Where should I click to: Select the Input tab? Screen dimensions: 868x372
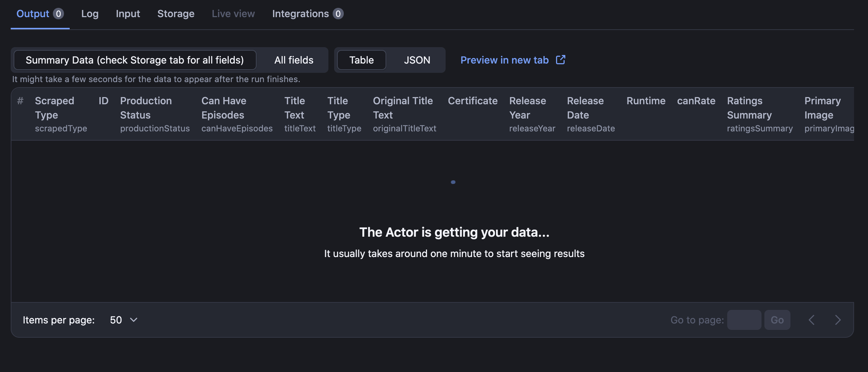click(128, 14)
